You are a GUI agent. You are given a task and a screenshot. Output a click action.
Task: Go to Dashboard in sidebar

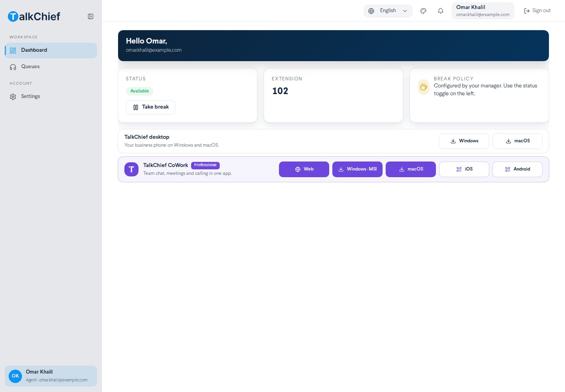point(51,51)
